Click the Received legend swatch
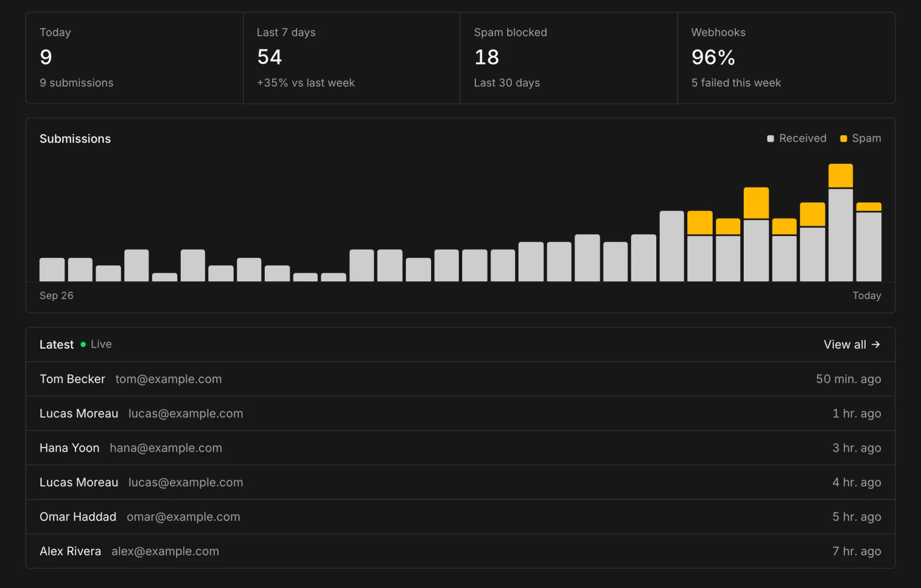Image resolution: width=921 pixels, height=588 pixels. pyautogui.click(x=770, y=139)
